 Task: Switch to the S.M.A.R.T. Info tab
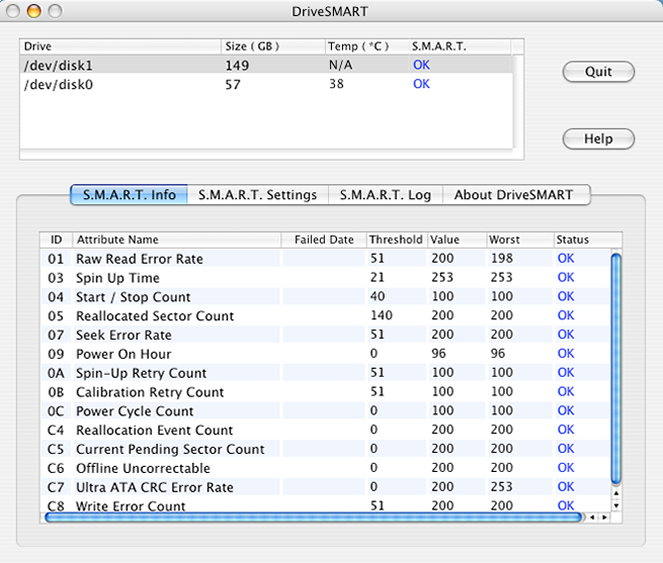129,195
